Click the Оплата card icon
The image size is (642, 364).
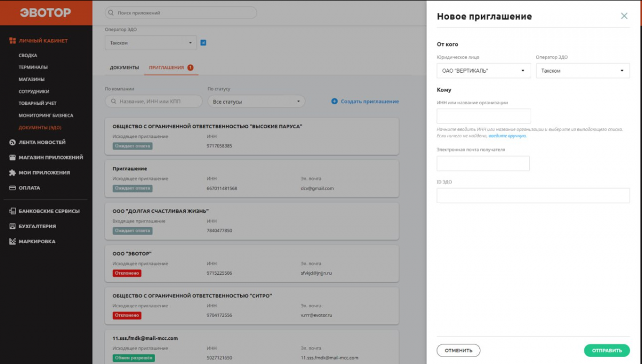coord(13,188)
